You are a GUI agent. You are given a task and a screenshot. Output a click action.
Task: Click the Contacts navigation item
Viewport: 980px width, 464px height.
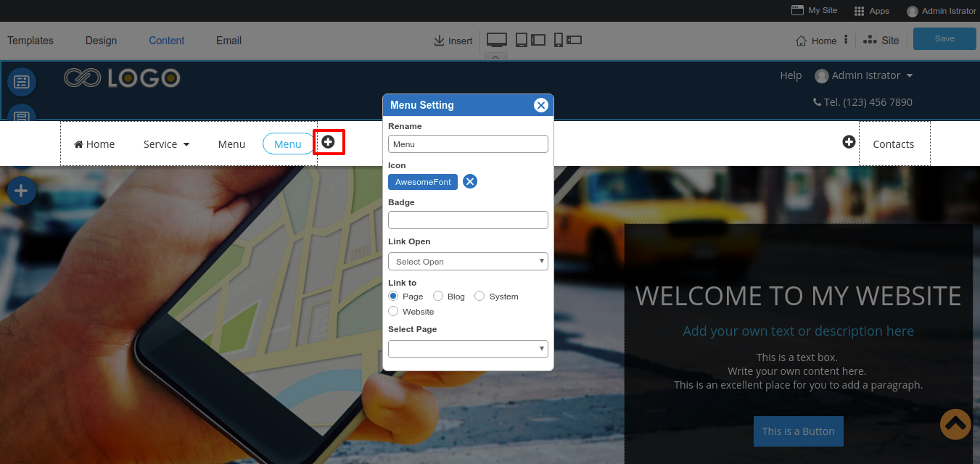point(894,144)
